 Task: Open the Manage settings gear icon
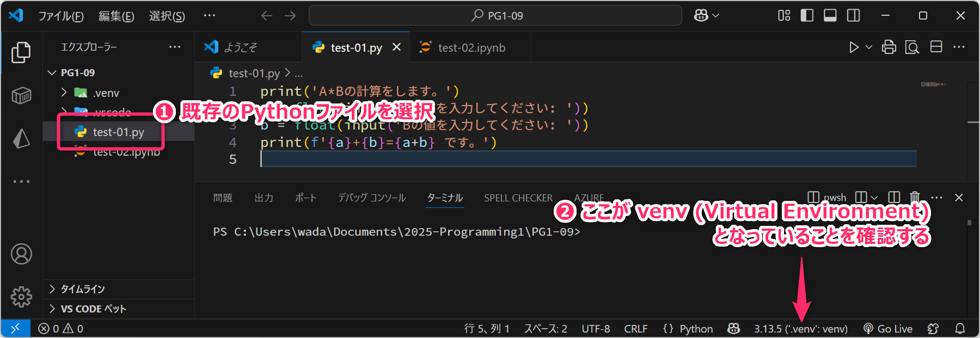21,297
